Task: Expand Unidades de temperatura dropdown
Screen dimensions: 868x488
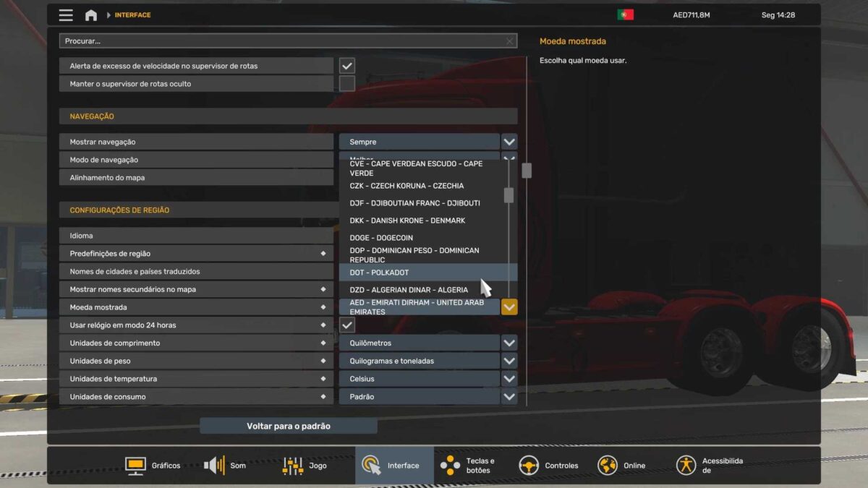Action: coord(509,379)
